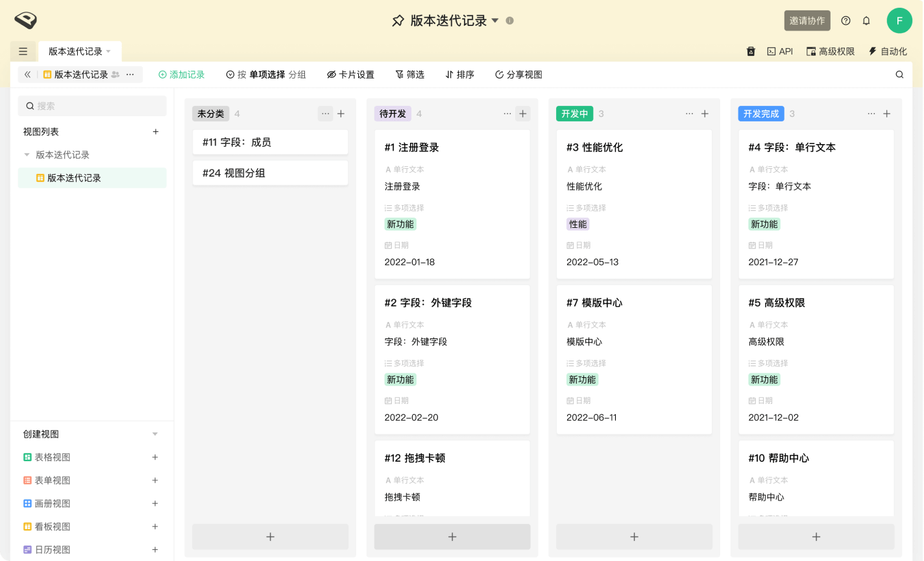Open the help question mark icon
This screenshot has width=924, height=561.
click(845, 21)
